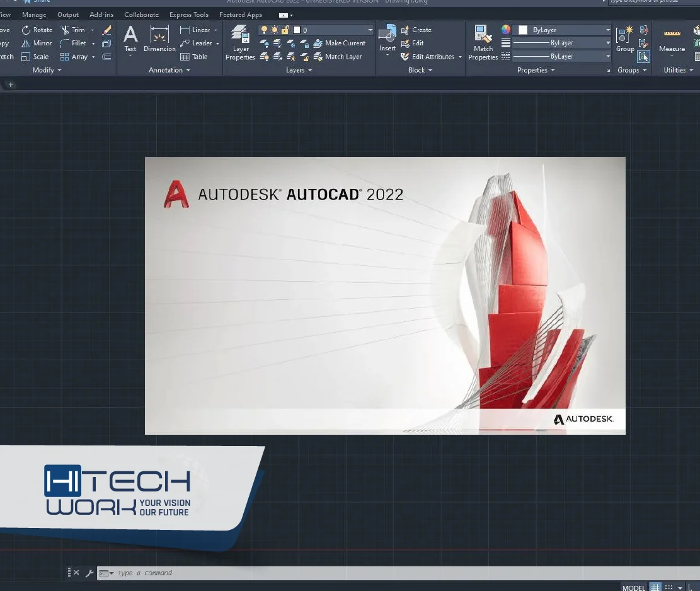
Task: Click the Linear dimension tool
Action: coord(195,30)
